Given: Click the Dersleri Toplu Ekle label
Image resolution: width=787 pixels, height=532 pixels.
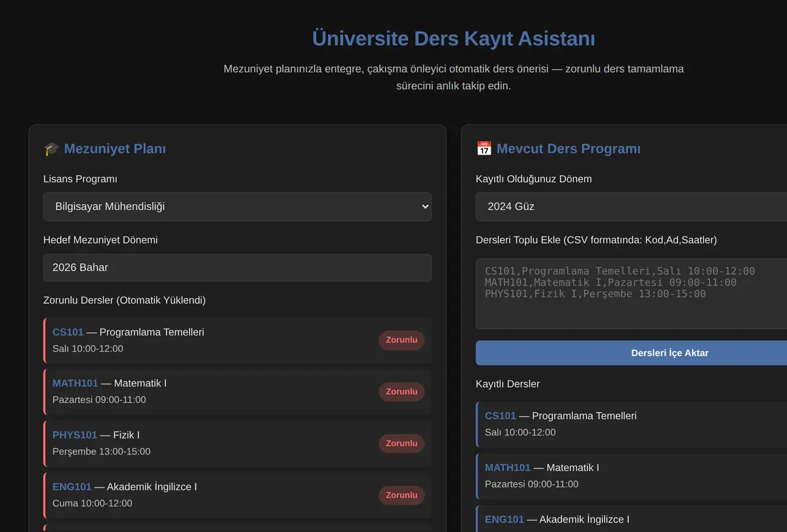Looking at the screenshot, I should [x=596, y=240].
